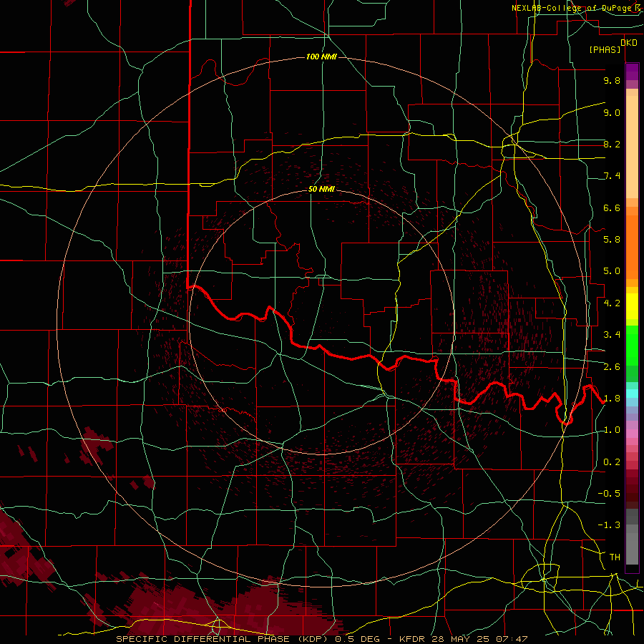Viewport: 644px width, 644px height.
Task: Click the 0.2 value on the color scale
Action: click(612, 462)
